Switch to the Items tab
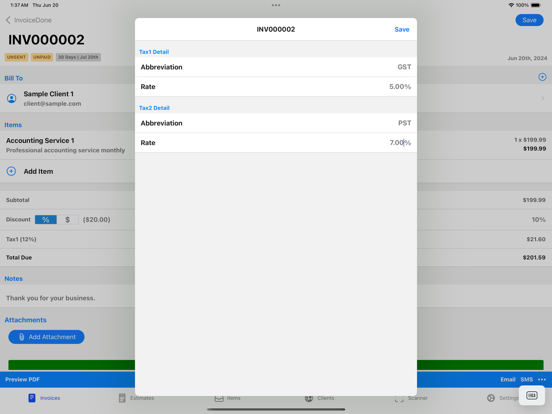The height and width of the screenshot is (414, 552). [227, 398]
